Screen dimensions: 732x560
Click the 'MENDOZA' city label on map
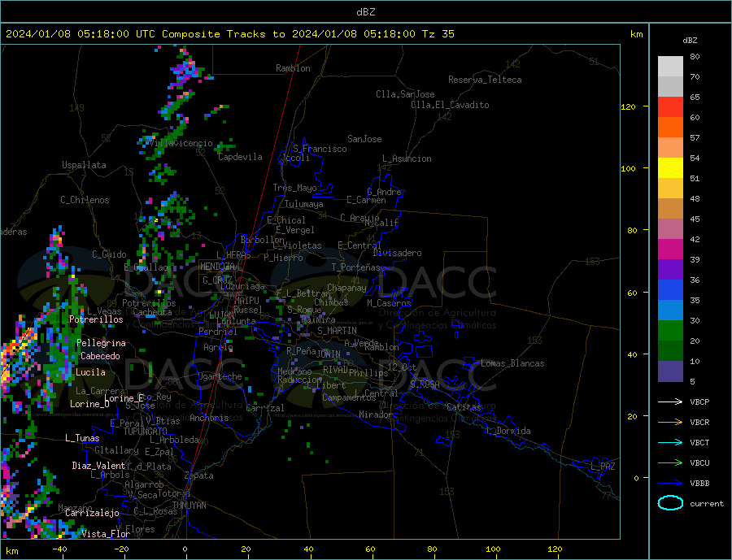coord(218,267)
